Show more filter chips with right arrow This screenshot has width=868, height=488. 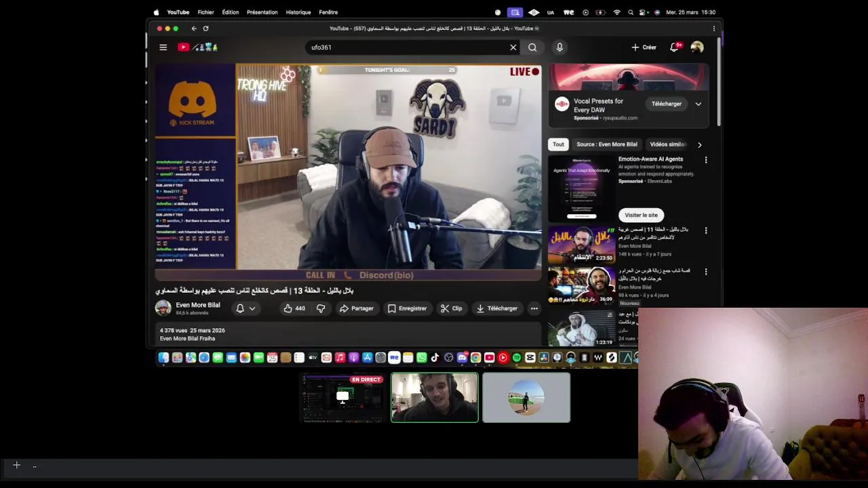tap(699, 144)
